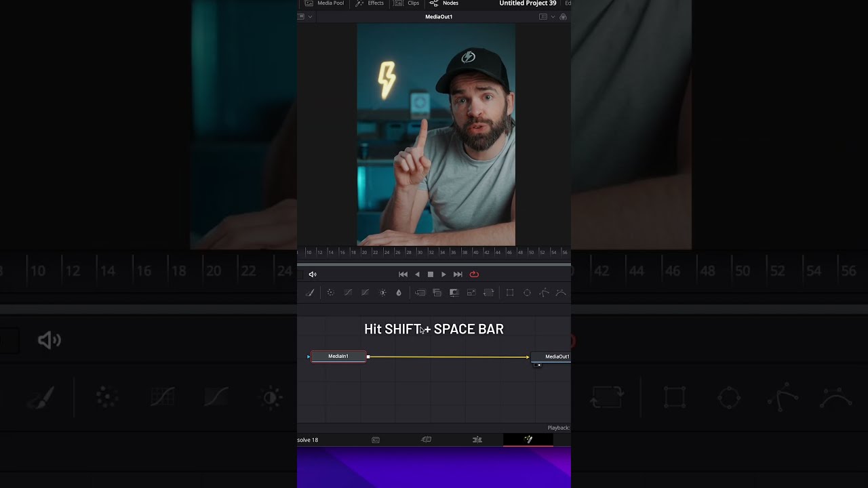Switch to the Fusion page
Viewport: 868px width, 488px height.
528,440
